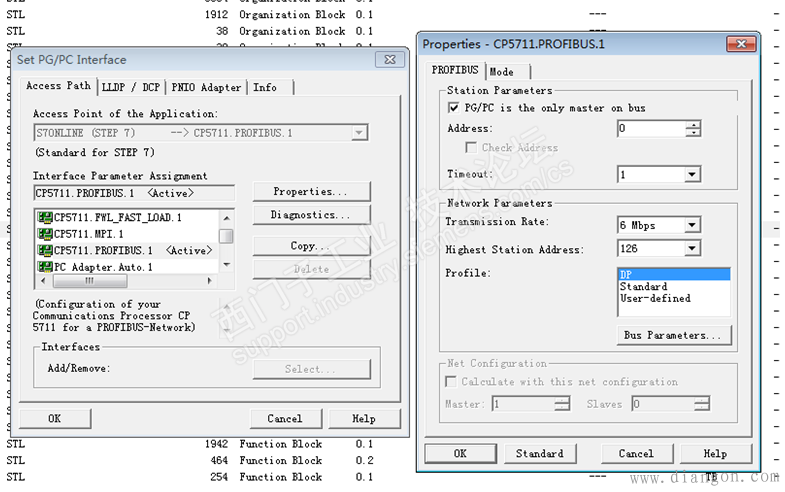Click the Master count field
This screenshot has height=492, width=785.
point(524,404)
